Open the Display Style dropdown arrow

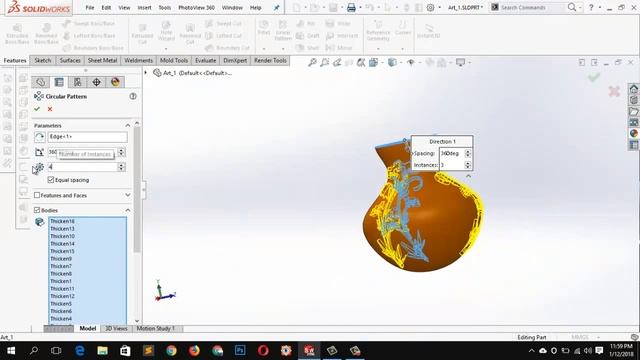point(400,62)
